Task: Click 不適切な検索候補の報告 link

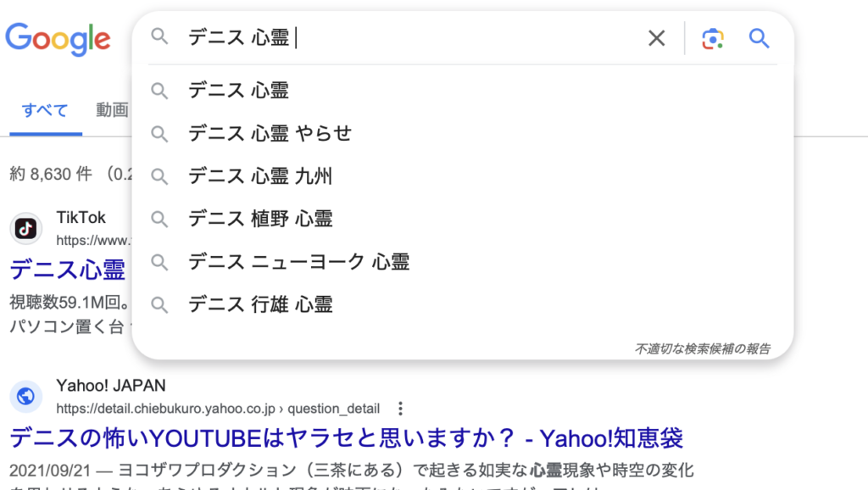Action: coord(702,348)
